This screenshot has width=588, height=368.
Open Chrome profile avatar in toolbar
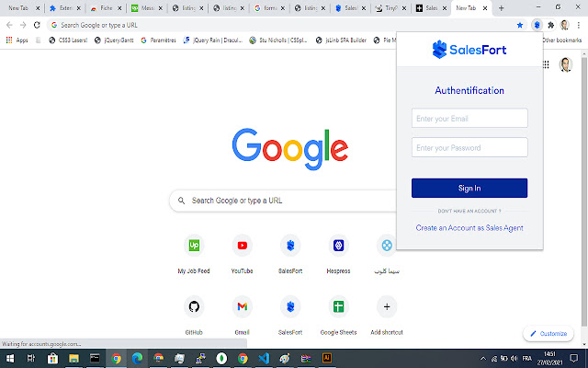[564, 25]
